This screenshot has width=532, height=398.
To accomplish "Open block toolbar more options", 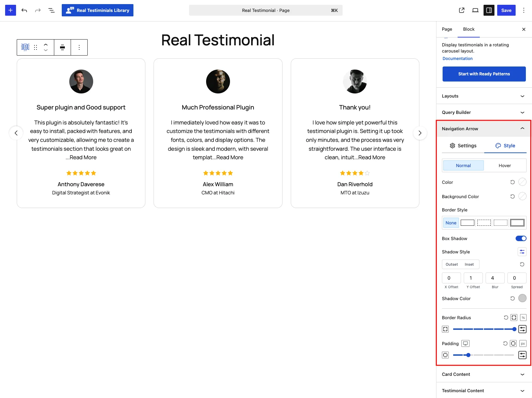I will click(79, 47).
